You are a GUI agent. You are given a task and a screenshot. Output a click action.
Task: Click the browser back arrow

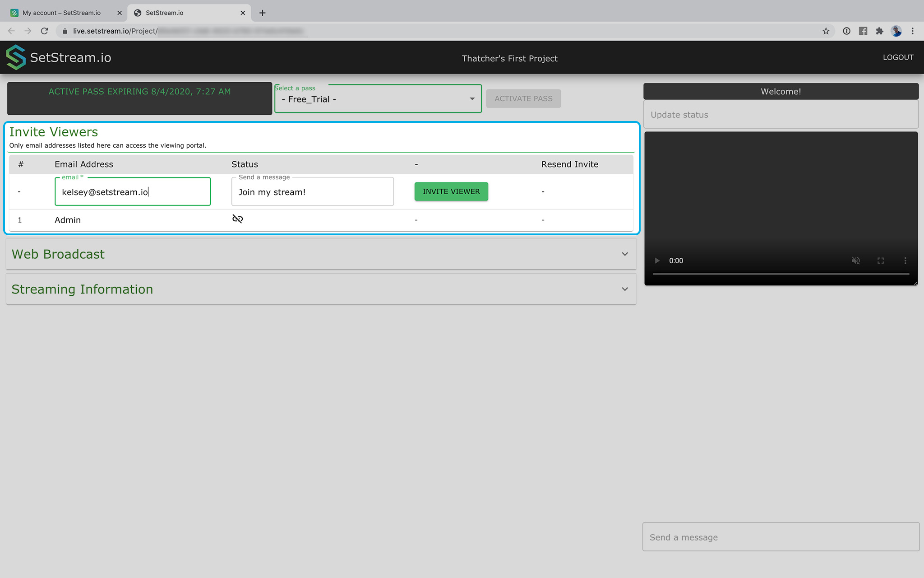coord(12,31)
